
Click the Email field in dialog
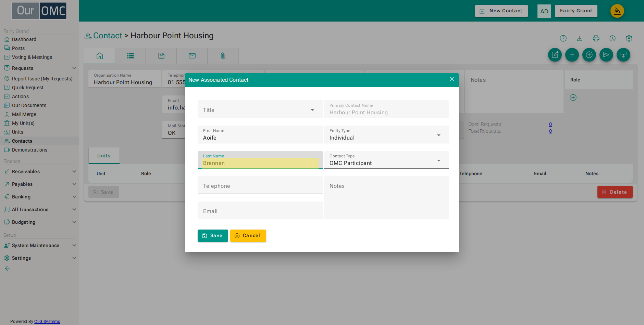260,210
